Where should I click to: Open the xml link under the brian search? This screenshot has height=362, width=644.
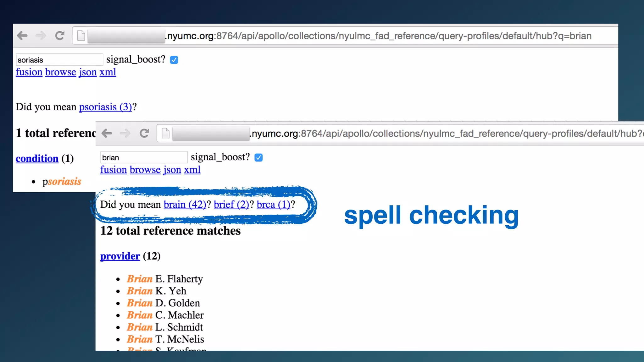192,170
